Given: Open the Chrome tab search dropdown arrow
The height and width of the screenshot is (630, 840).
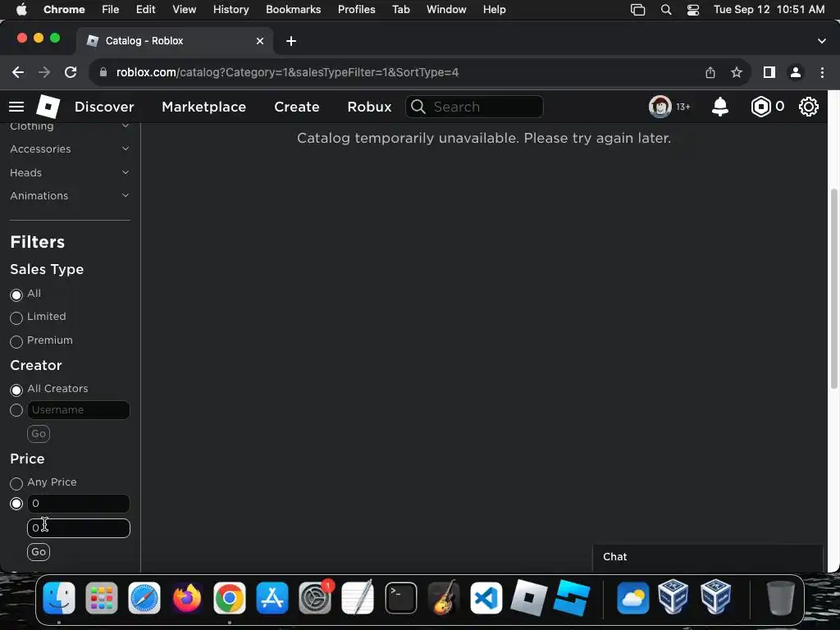Looking at the screenshot, I should click(822, 41).
